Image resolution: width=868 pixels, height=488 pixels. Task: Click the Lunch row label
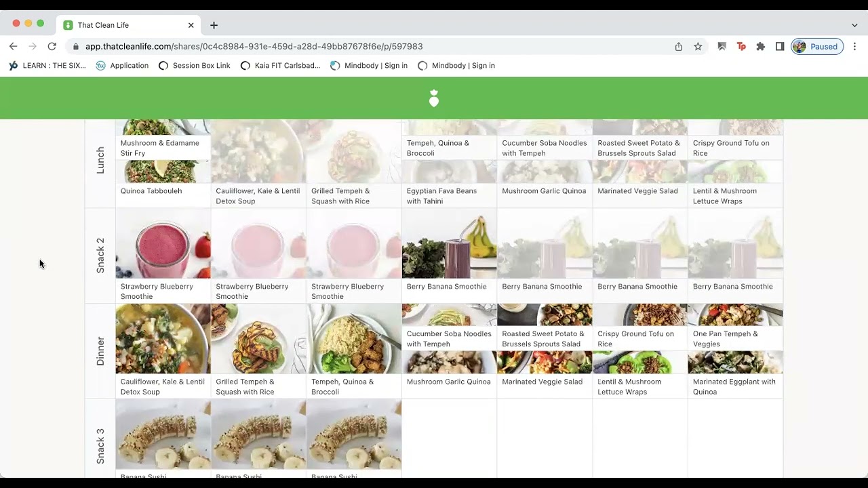[x=100, y=160]
